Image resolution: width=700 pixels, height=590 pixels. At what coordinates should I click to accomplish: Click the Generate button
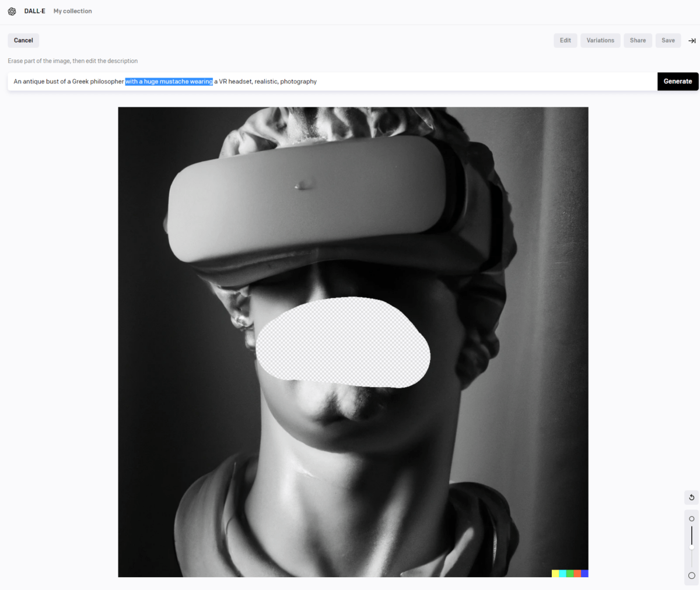pos(677,82)
